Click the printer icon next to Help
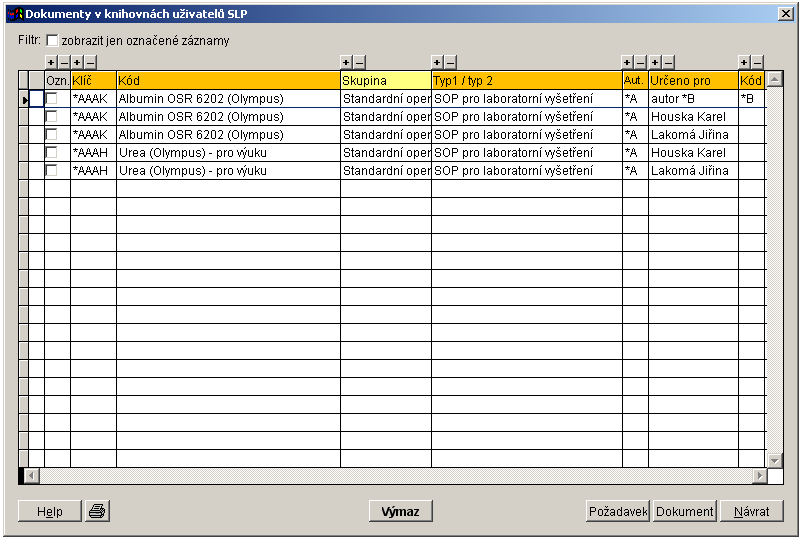 (x=97, y=511)
